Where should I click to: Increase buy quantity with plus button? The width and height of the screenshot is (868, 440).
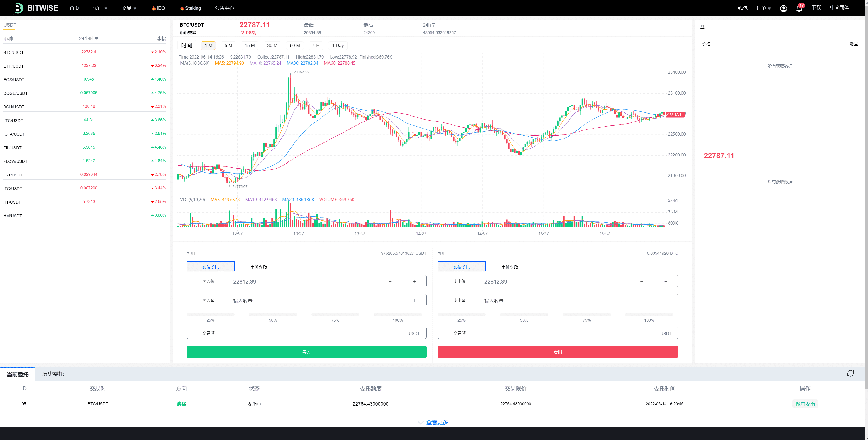(x=414, y=301)
